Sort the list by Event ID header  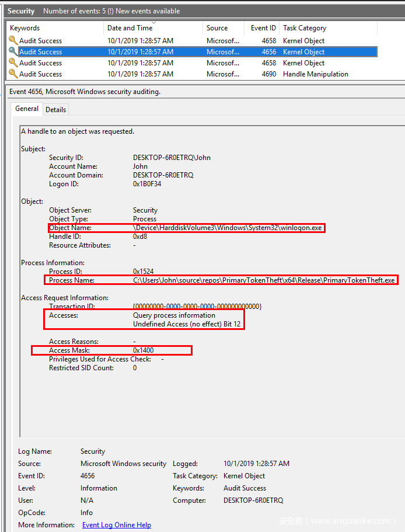pos(263,28)
